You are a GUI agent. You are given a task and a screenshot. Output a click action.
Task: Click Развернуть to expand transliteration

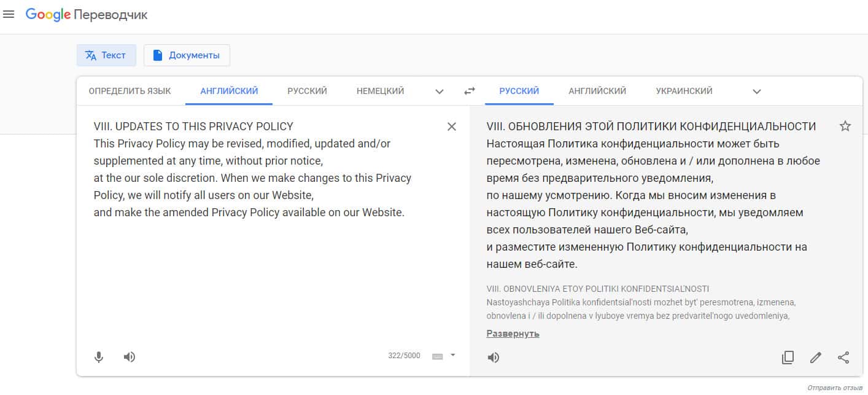click(x=513, y=334)
